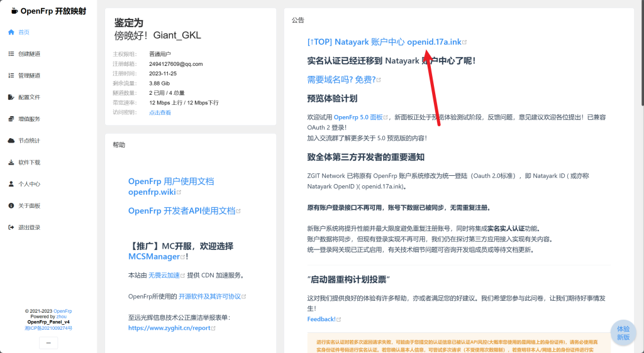
Task: Click the download icon for 软件下载
Action: (11, 162)
